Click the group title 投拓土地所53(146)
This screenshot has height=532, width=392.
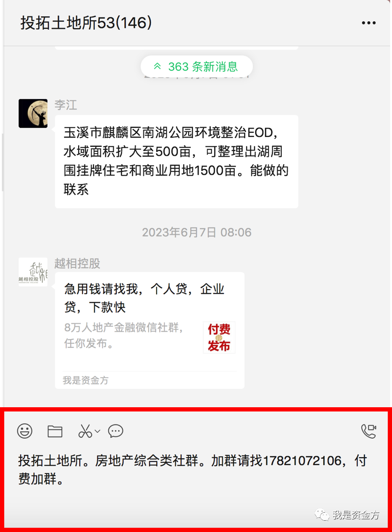point(86,23)
